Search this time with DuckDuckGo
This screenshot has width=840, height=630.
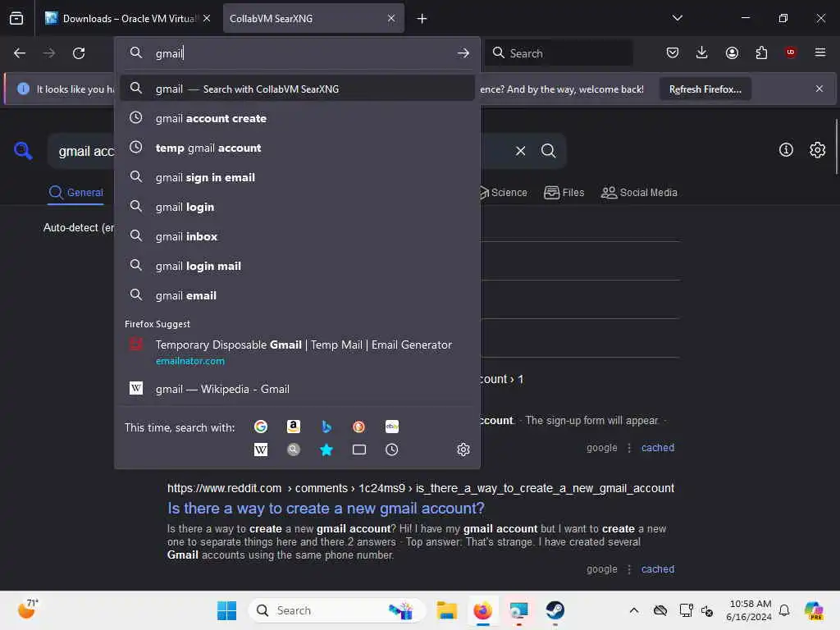point(359,427)
